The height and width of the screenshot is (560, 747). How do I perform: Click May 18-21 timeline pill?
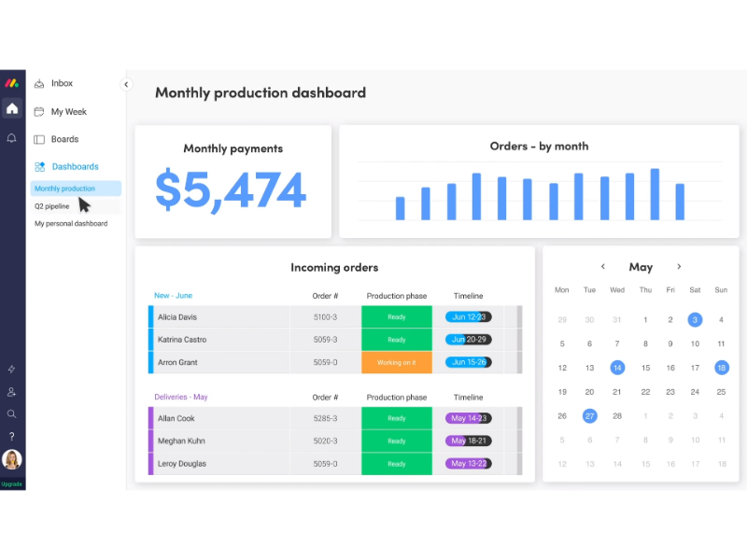(x=469, y=441)
